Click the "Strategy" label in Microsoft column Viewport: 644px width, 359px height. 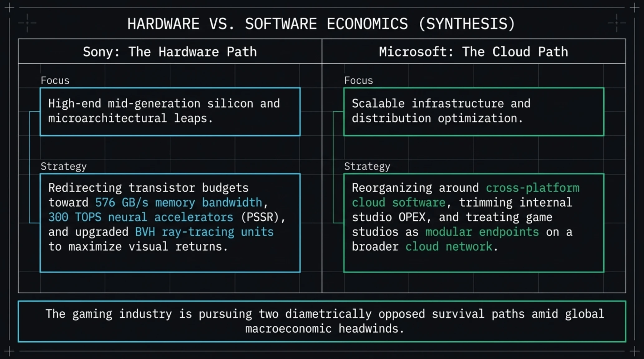coord(367,166)
